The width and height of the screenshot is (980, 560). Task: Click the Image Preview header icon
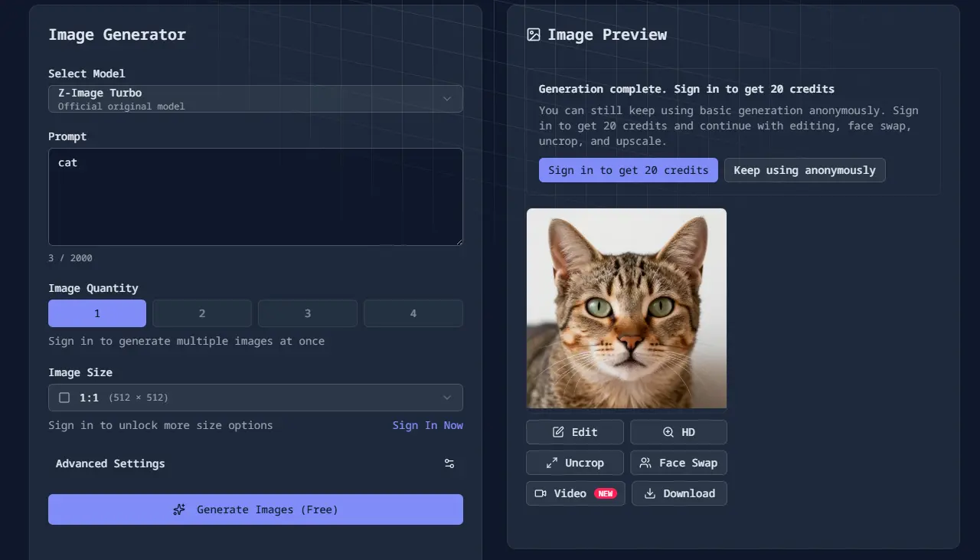tap(534, 34)
